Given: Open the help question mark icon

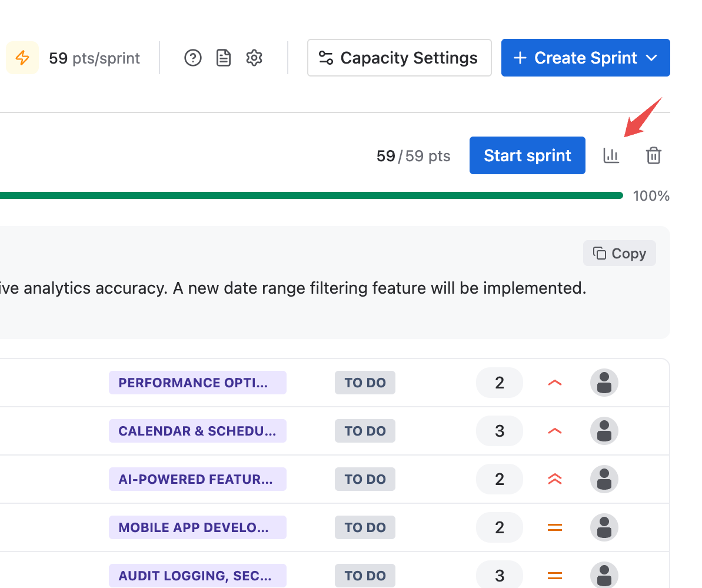Looking at the screenshot, I should pos(193,58).
